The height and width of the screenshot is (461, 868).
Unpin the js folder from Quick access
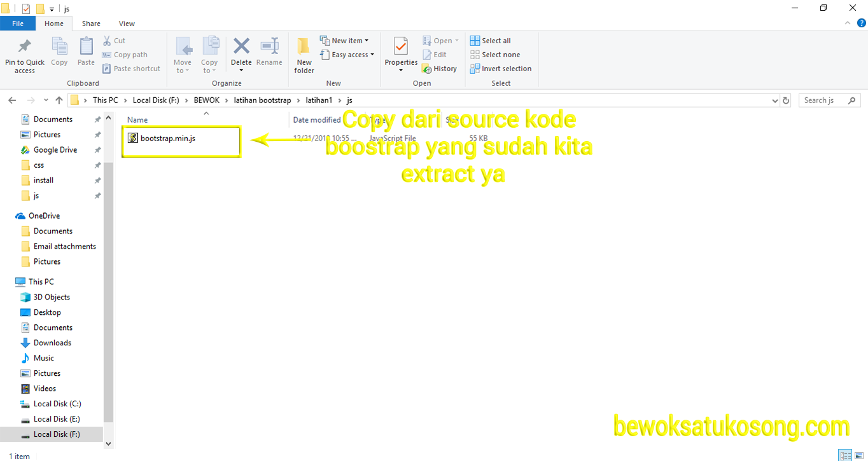coord(97,195)
